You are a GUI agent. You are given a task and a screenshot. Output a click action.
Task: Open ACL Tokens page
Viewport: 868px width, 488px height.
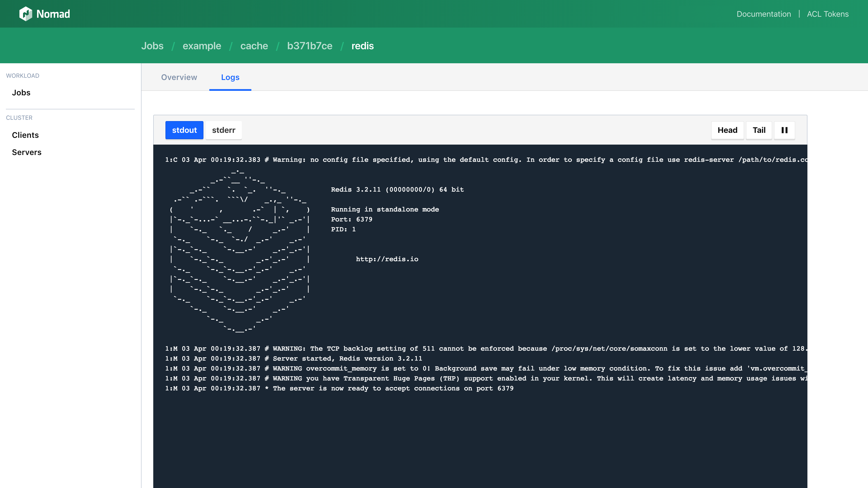coord(828,14)
